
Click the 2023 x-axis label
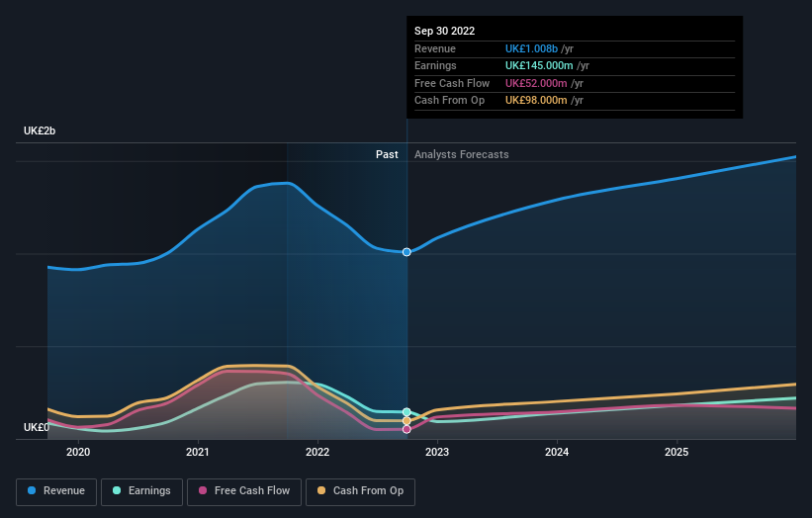coord(437,452)
